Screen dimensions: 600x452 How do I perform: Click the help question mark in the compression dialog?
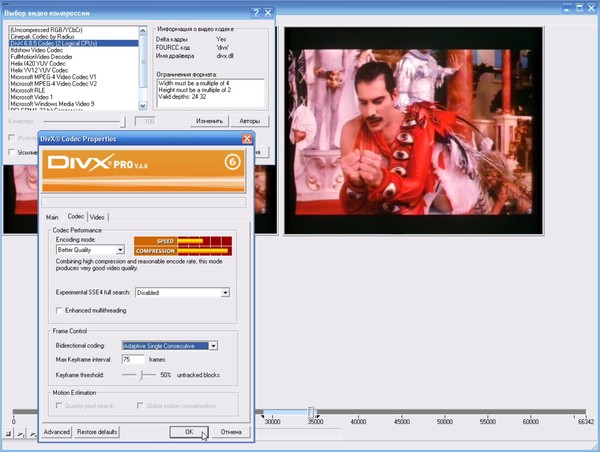[256, 13]
